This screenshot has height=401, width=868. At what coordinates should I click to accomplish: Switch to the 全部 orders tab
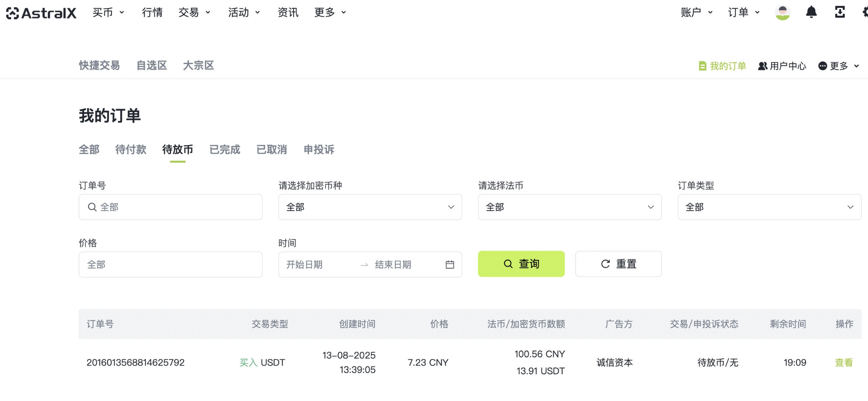tap(89, 150)
